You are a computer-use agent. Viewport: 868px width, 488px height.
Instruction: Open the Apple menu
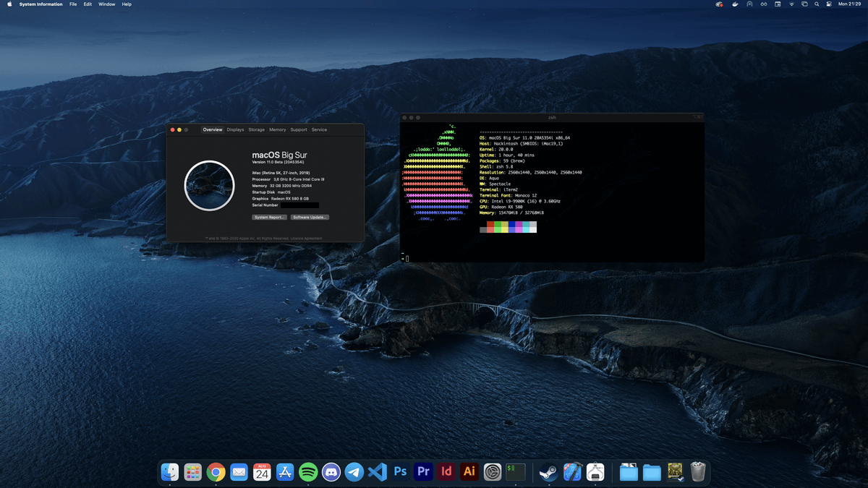point(9,4)
